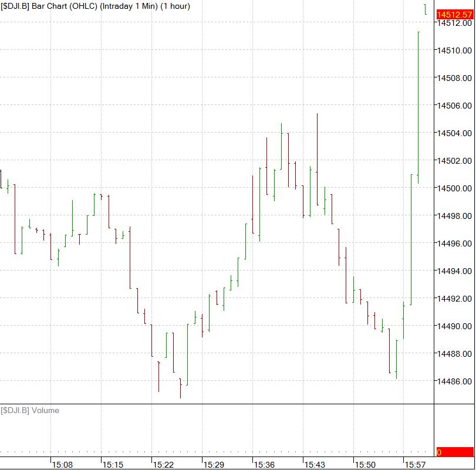The image size is (476, 470).
Task: Click the red volume value tag showing 0
Action: coord(455,452)
